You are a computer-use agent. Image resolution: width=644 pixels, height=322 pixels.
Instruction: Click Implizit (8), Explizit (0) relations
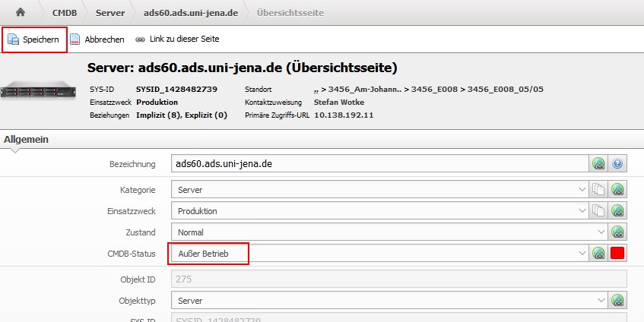coord(182,115)
